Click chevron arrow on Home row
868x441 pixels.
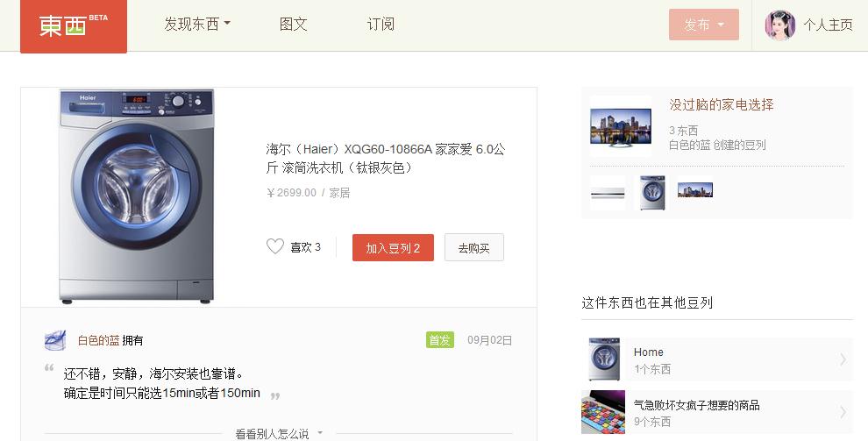[843, 359]
